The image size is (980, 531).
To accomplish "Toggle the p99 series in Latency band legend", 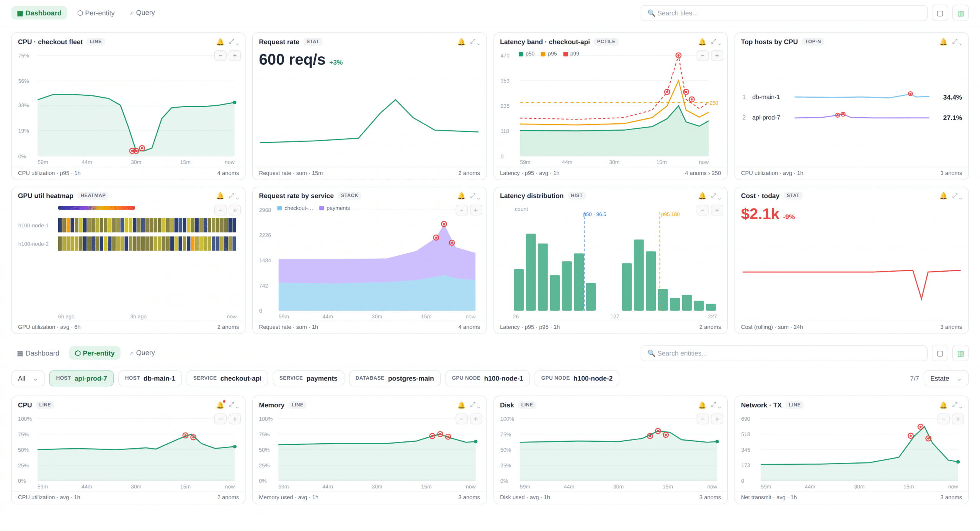I will click(571, 54).
